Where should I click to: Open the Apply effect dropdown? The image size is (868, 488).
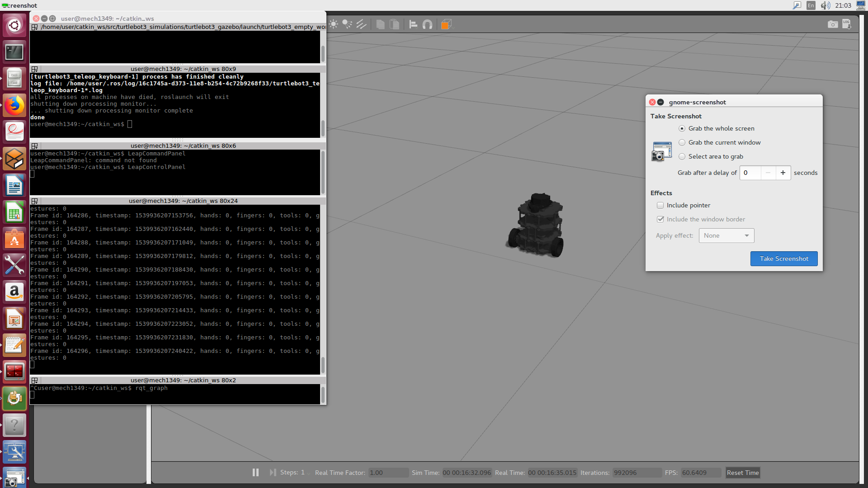(726, 235)
